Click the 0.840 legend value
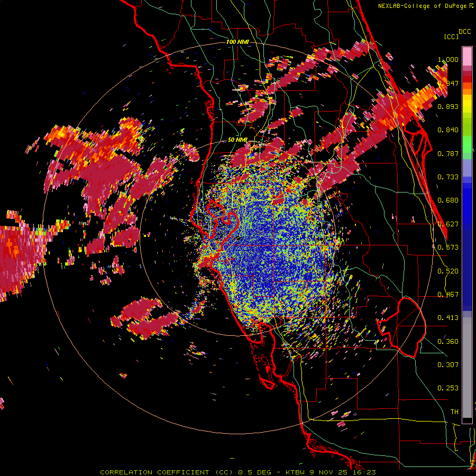Image resolution: width=476 pixels, height=476 pixels. click(x=448, y=130)
